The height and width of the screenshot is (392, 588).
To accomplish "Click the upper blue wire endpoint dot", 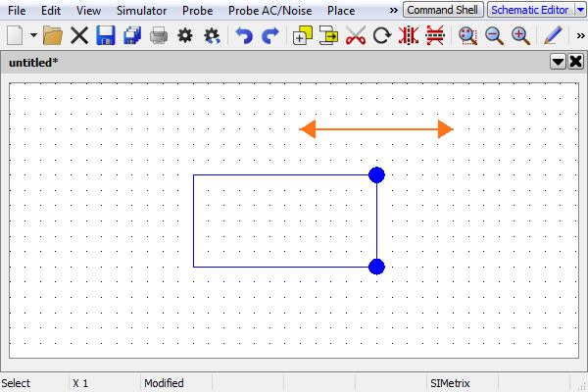I will [376, 174].
